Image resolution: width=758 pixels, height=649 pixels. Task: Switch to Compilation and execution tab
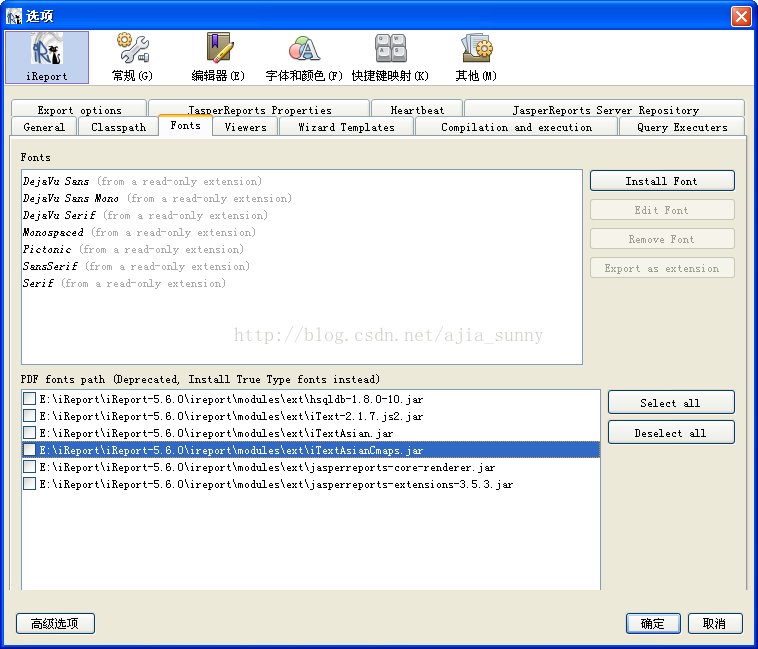(516, 127)
